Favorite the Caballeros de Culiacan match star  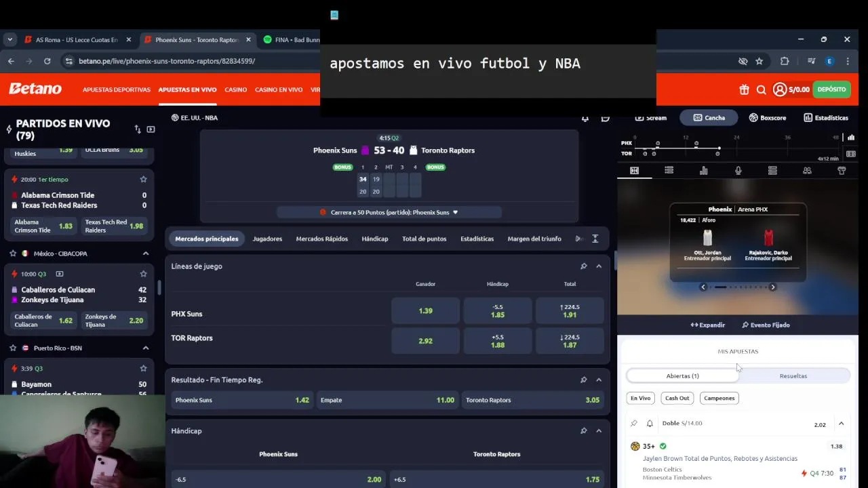coord(143,274)
